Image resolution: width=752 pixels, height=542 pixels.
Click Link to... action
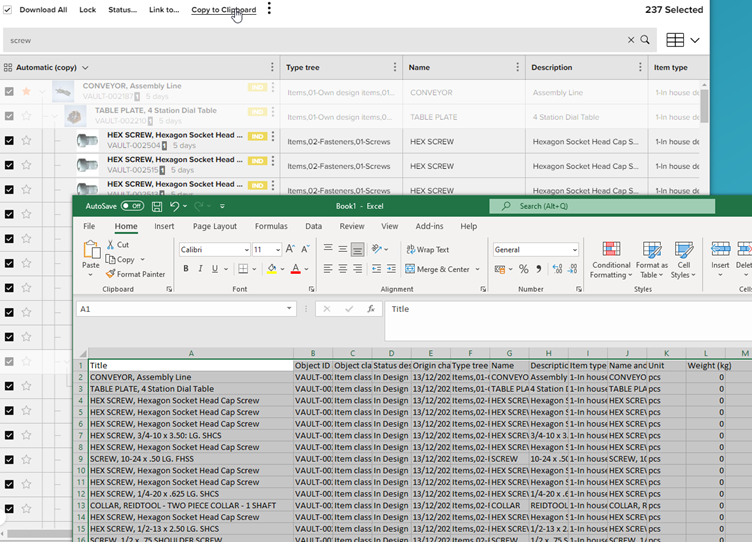(164, 10)
